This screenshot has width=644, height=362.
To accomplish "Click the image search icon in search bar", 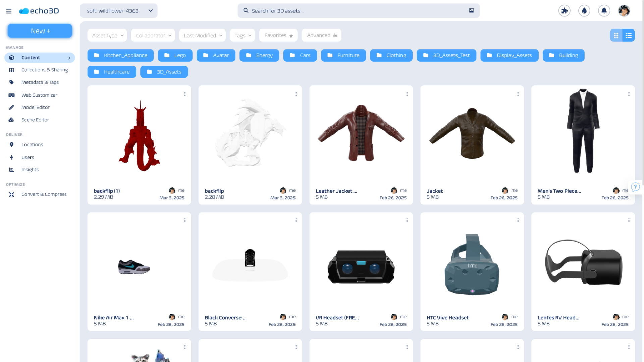I will [471, 11].
